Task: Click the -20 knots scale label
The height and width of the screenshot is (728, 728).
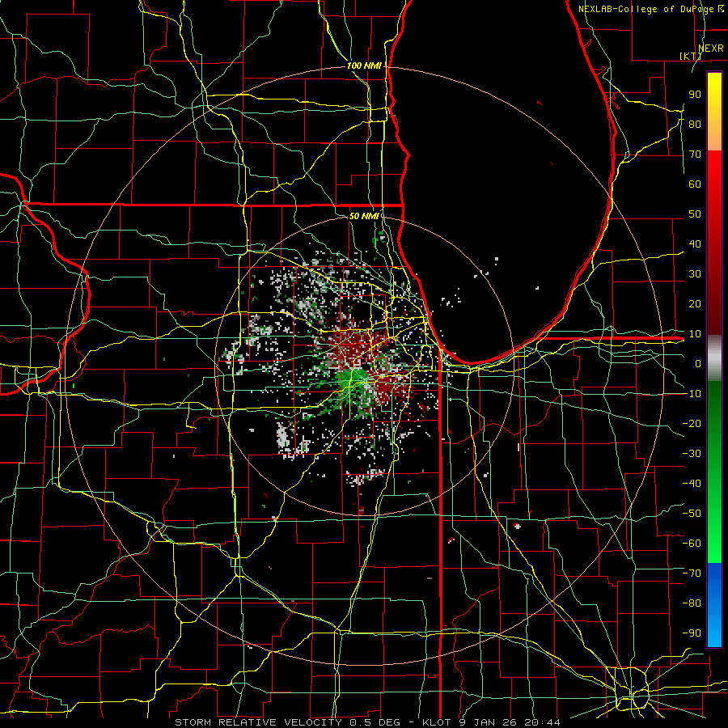Action: point(692,423)
